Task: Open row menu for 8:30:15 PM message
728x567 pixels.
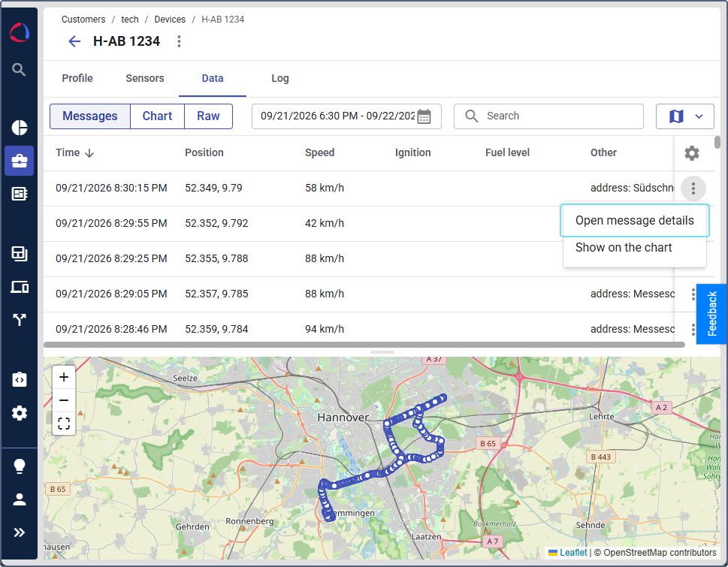Action: (693, 188)
